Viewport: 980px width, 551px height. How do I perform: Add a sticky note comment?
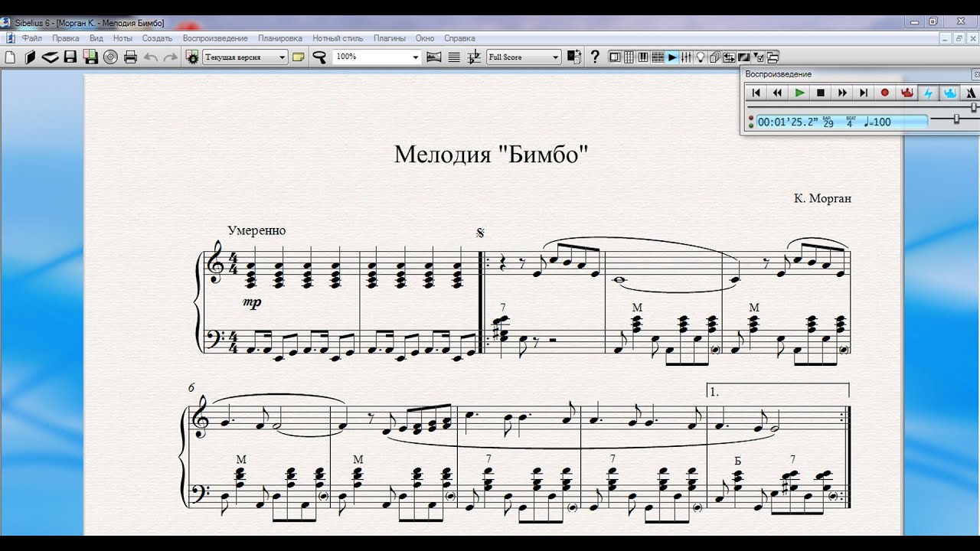[299, 57]
